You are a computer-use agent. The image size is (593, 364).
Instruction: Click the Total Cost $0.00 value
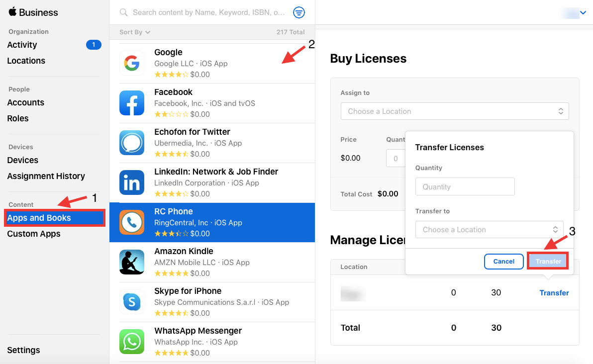point(388,193)
